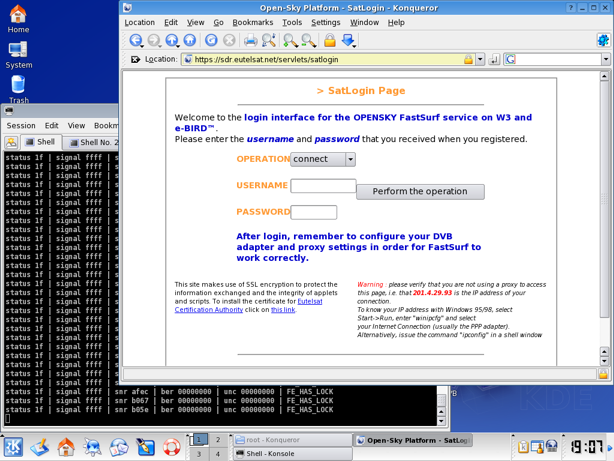Image resolution: width=614 pixels, height=461 pixels.
Task: Follow 'this link' certificate link
Action: click(283, 310)
